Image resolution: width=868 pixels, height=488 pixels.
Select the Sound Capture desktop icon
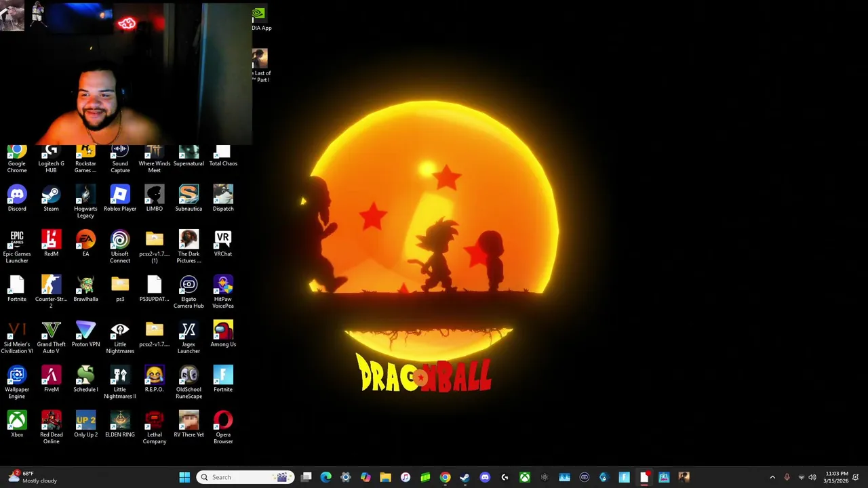pyautogui.click(x=120, y=159)
